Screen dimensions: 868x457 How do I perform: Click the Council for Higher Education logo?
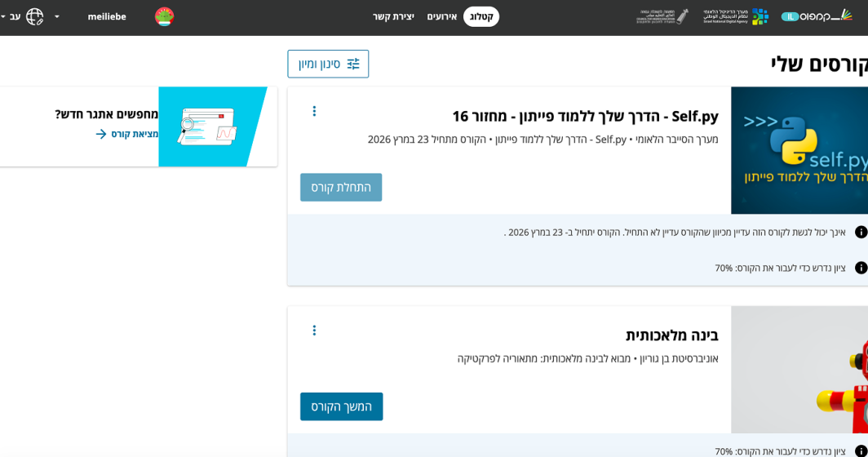point(662,16)
